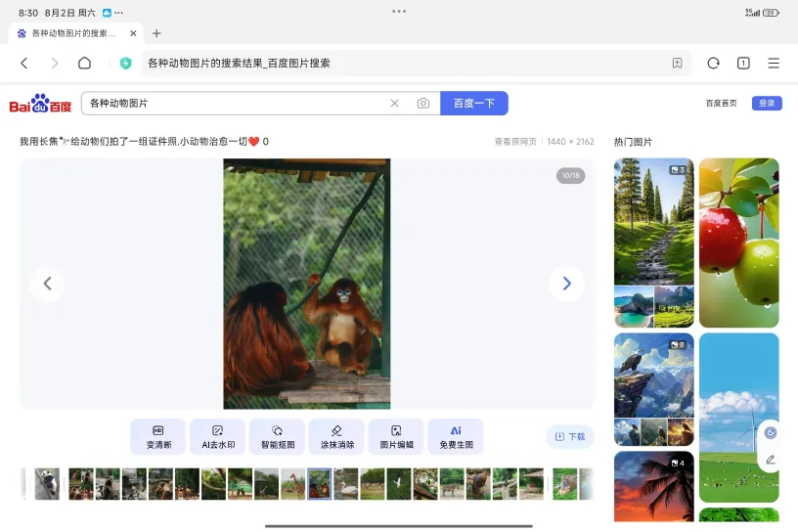The image size is (798, 532).
Task: Click the 下载 download button
Action: tap(569, 436)
